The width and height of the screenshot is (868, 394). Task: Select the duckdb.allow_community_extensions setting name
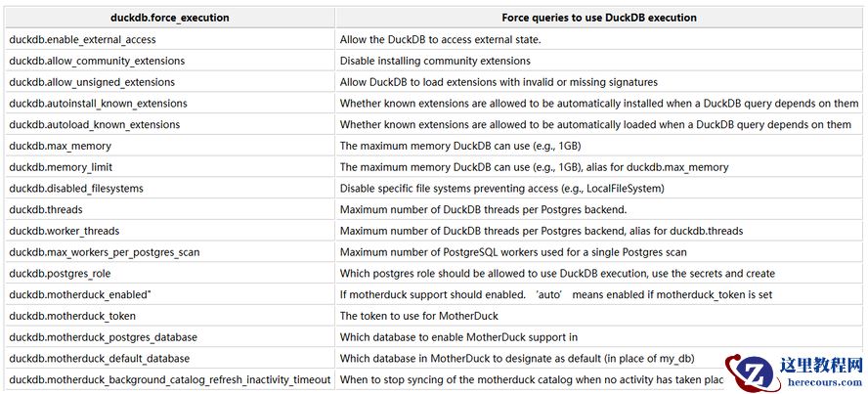pos(97,61)
